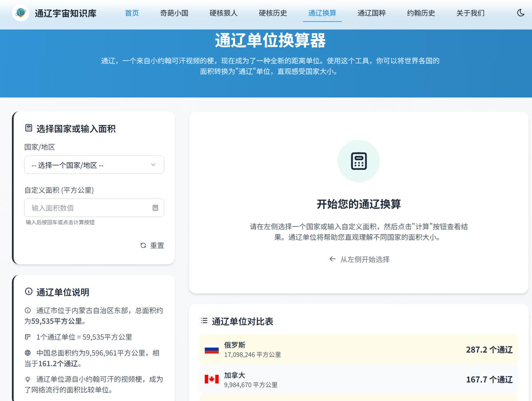
Task: Click the 17,098,246 平方公里 area text
Action: [252, 354]
